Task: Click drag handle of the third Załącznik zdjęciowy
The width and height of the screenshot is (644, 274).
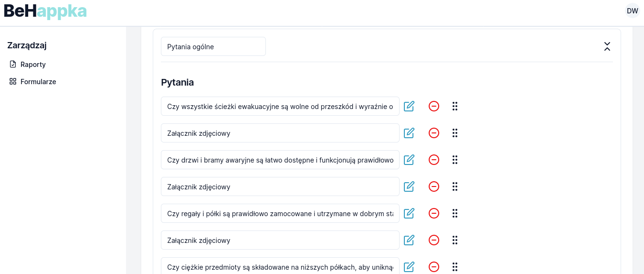Action: tap(455, 240)
